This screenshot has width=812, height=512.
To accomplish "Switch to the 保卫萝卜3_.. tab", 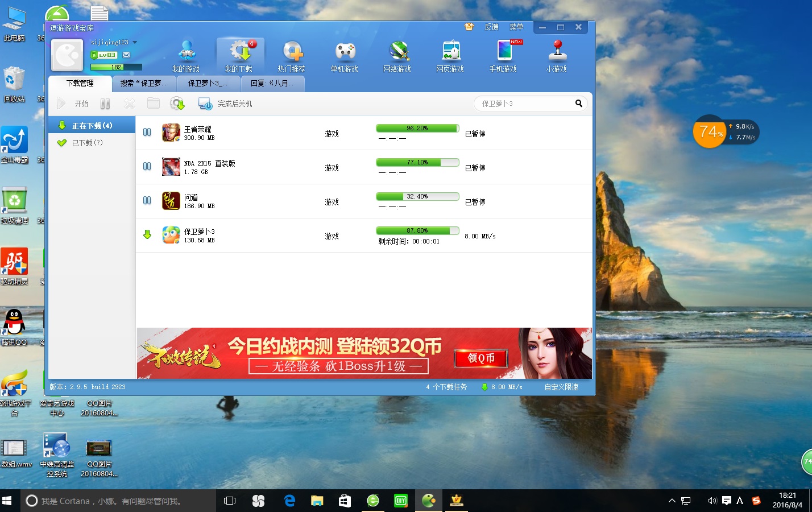I will click(208, 83).
